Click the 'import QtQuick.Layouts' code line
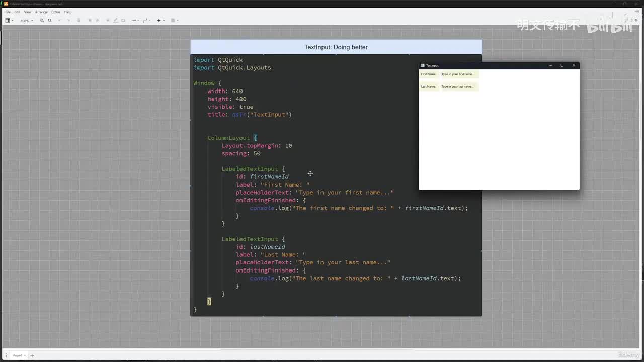Image resolution: width=644 pixels, height=362 pixels. 232,68
